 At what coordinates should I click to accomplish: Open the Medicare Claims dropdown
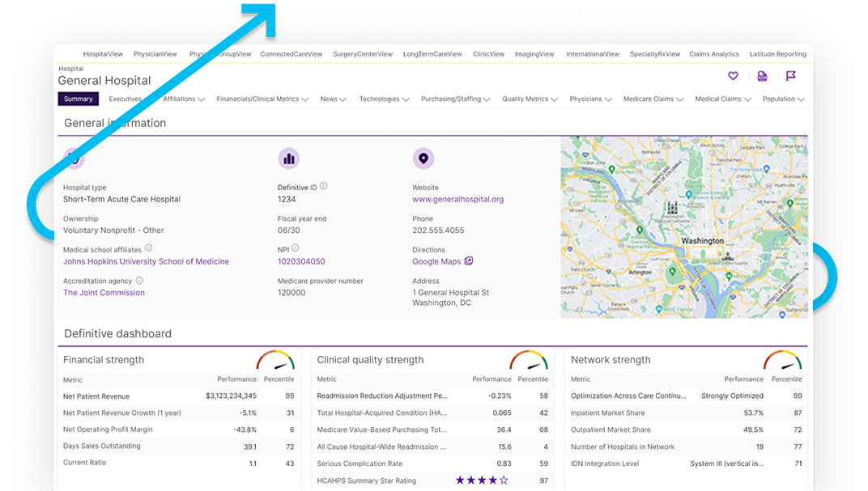pos(653,99)
